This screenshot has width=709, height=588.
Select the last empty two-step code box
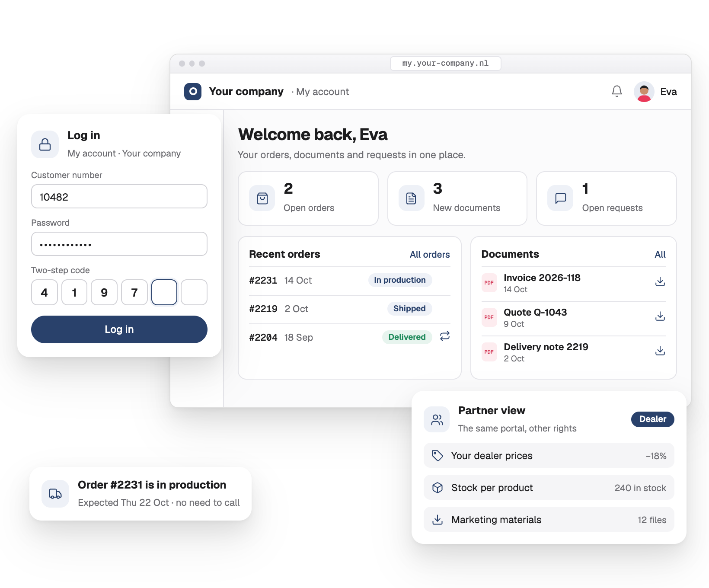pos(194,293)
